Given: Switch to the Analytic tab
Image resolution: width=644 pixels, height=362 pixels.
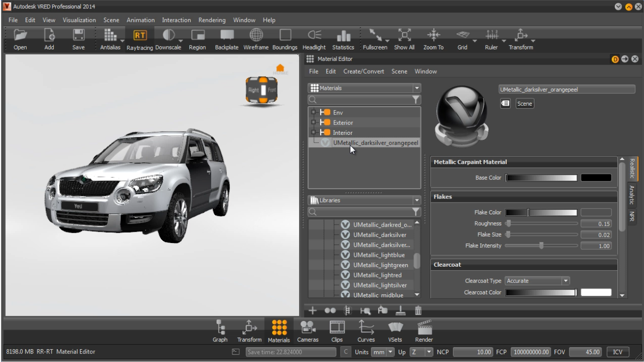Looking at the screenshot, I should pyautogui.click(x=632, y=195).
